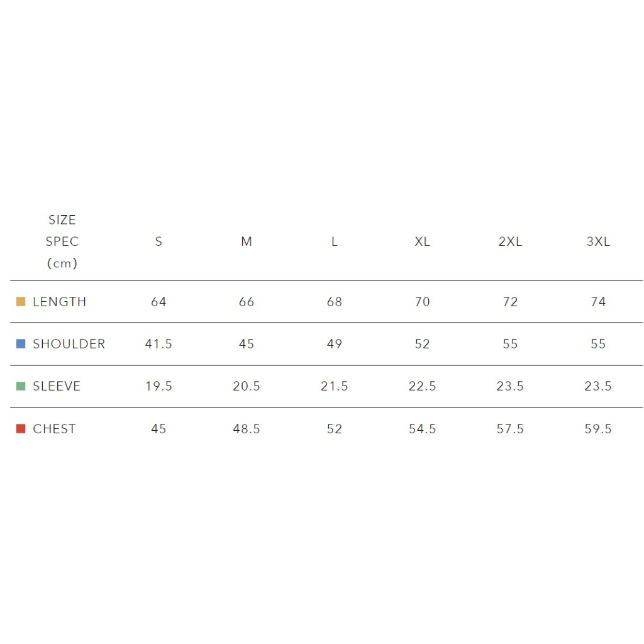Click the blue SHOULDER color square
Viewport: 644px width, 644px height.
point(21,344)
